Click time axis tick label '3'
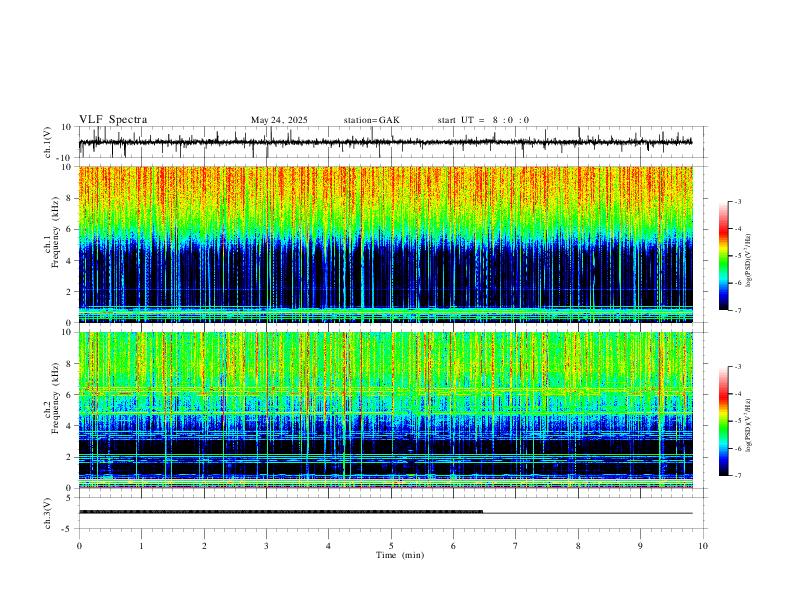 [x=266, y=546]
